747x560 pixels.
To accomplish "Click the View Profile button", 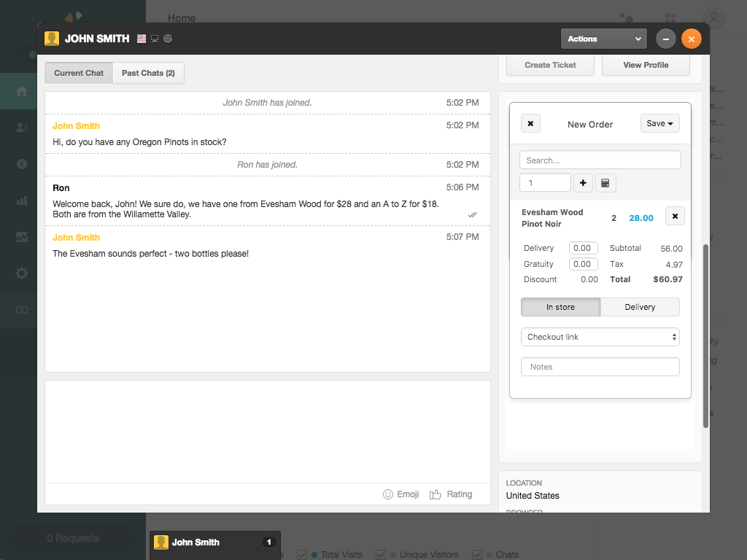I will tap(646, 65).
